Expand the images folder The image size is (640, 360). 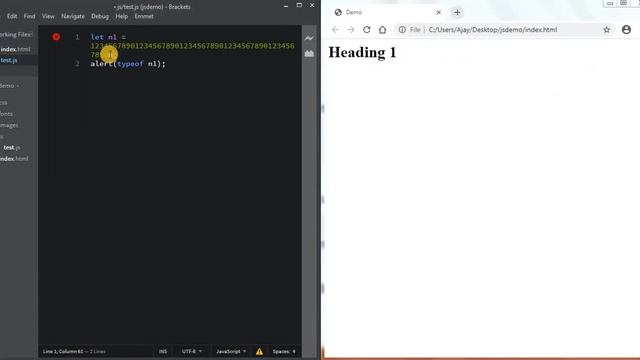click(9, 125)
